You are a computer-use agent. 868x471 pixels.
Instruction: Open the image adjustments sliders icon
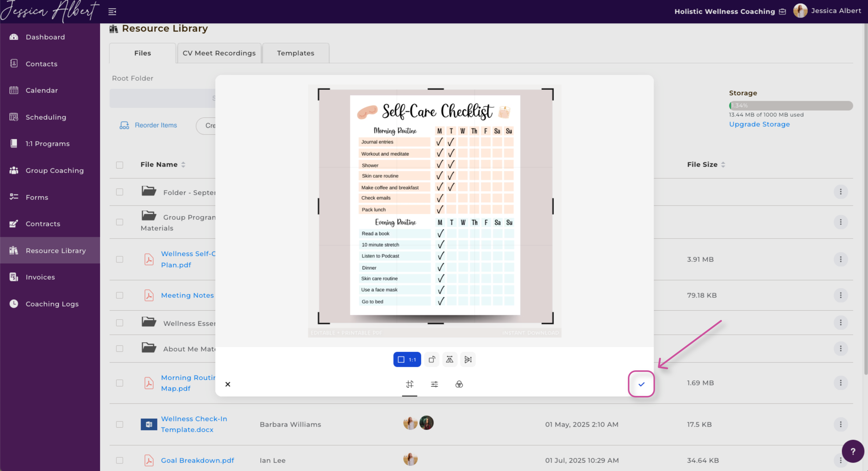(x=434, y=384)
